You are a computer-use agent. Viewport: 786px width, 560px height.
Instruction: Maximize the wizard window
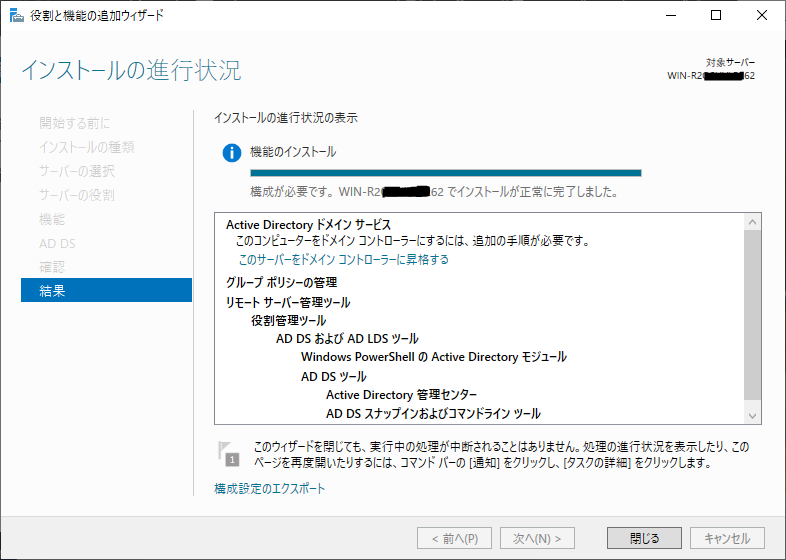tap(716, 16)
